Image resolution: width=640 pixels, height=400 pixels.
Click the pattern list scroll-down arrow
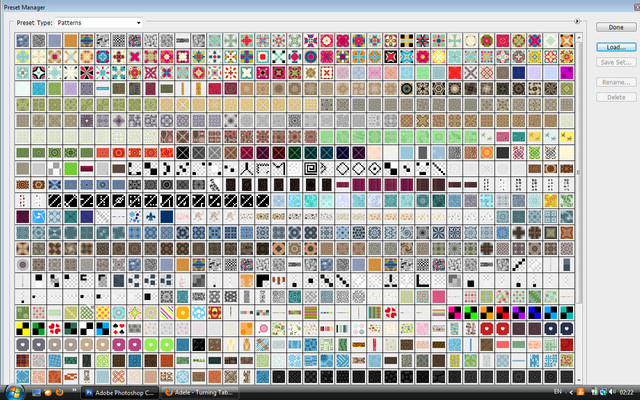tap(579, 380)
